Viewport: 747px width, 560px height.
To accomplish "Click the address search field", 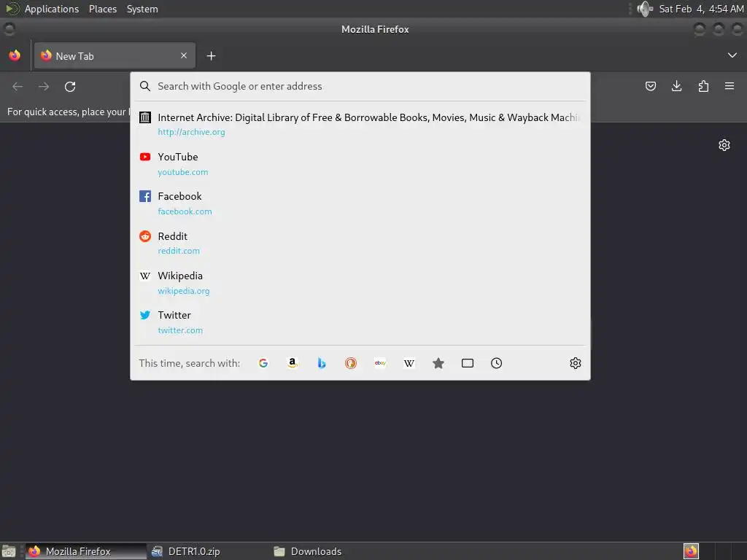I will (x=360, y=86).
